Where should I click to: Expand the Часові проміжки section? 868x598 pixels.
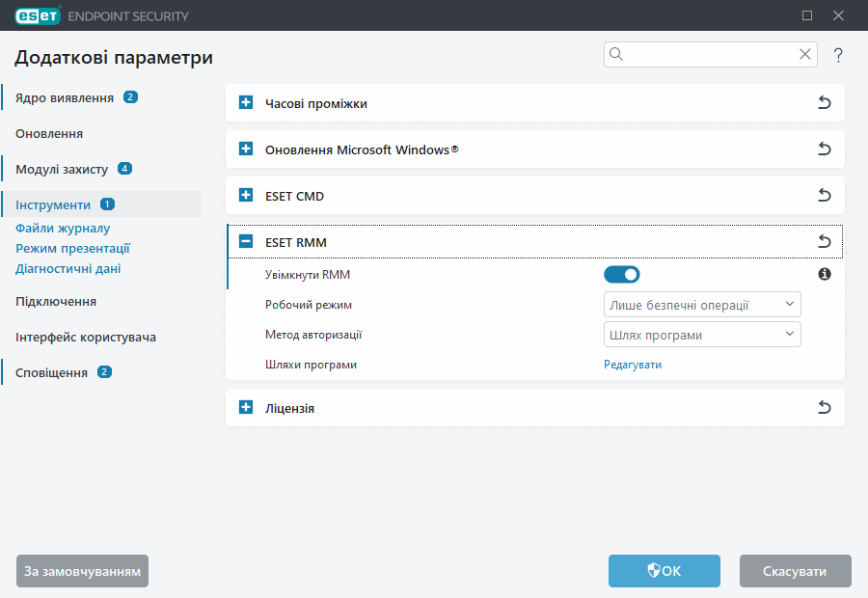click(245, 102)
